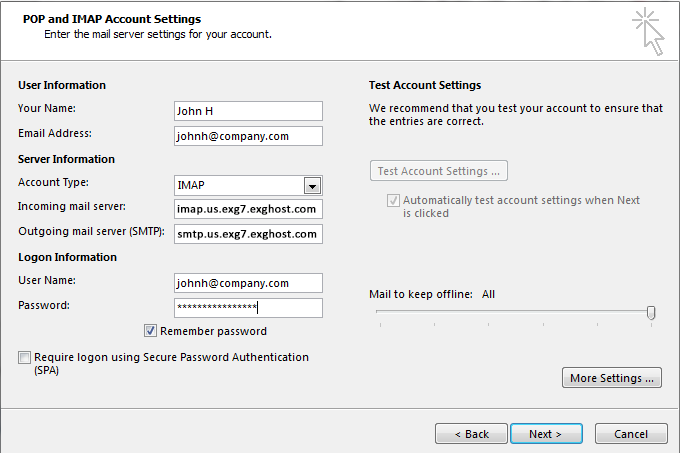Focus the User Name input box
This screenshot has height=453, width=680.
pyautogui.click(x=248, y=283)
